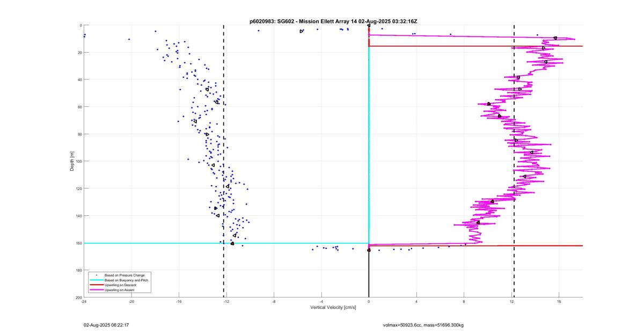Viewport: 644px width, 334px height.
Task: Click the '0' tick label on the depth axis
Action: click(80, 25)
